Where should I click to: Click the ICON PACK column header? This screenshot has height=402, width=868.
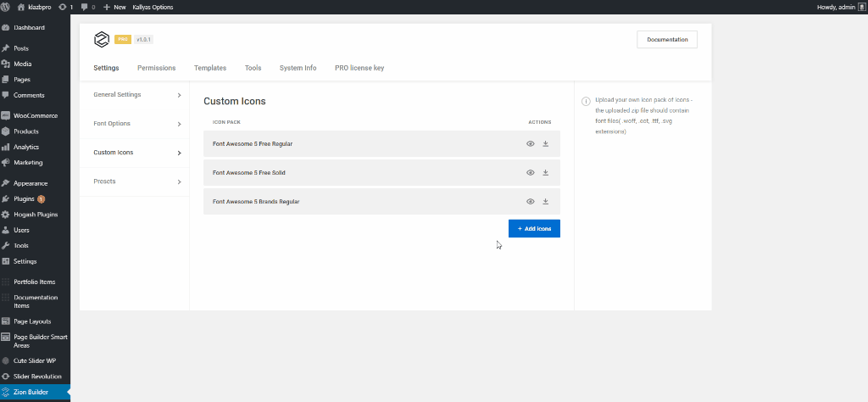226,122
